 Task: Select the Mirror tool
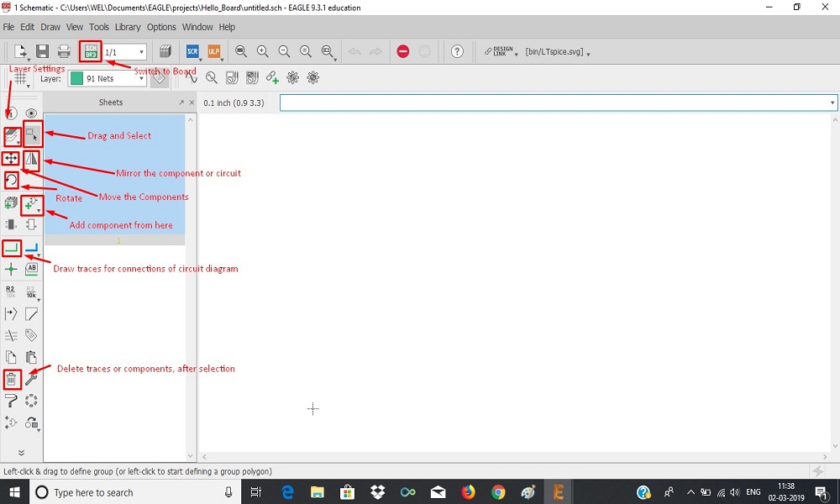(32, 159)
